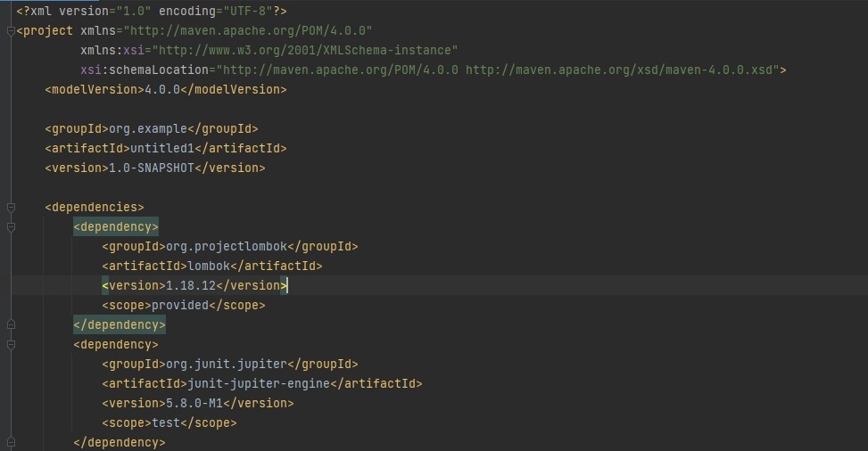This screenshot has height=451, width=868.
Task: Place cursor in lombok version 1.18.12
Action: [191, 285]
